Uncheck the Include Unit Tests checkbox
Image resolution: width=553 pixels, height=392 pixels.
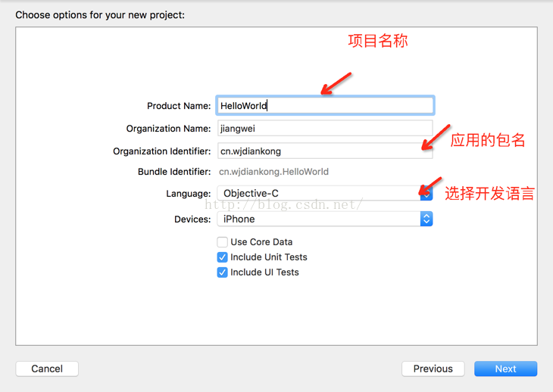tap(222, 257)
